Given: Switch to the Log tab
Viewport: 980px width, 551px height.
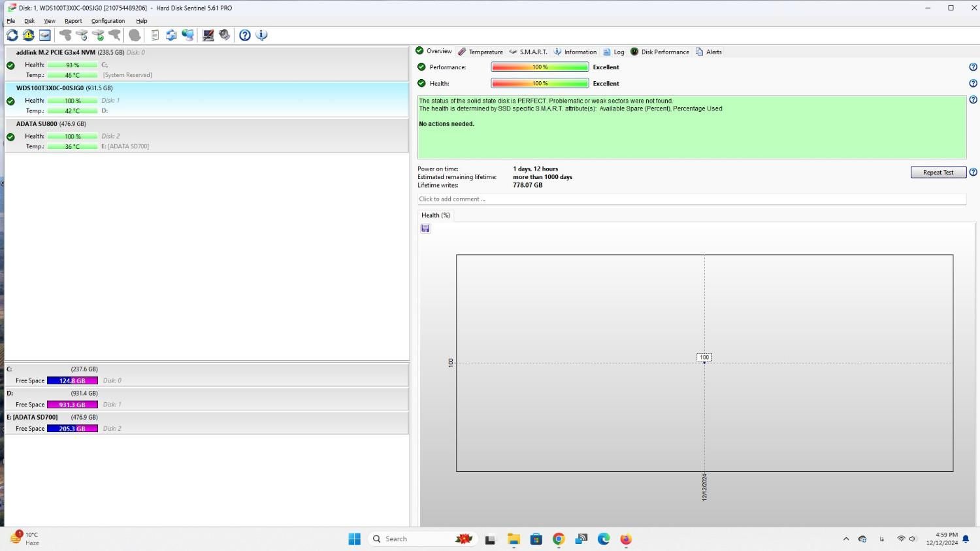Looking at the screenshot, I should pos(613,52).
